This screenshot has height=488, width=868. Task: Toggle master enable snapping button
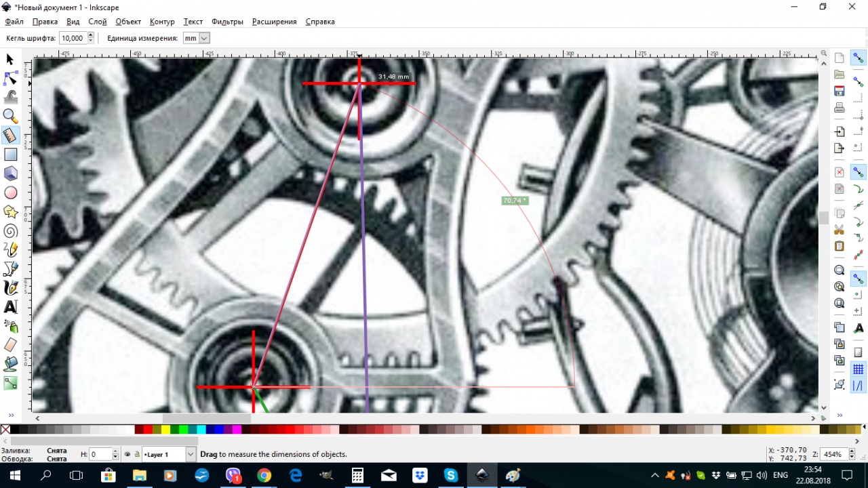[x=859, y=59]
